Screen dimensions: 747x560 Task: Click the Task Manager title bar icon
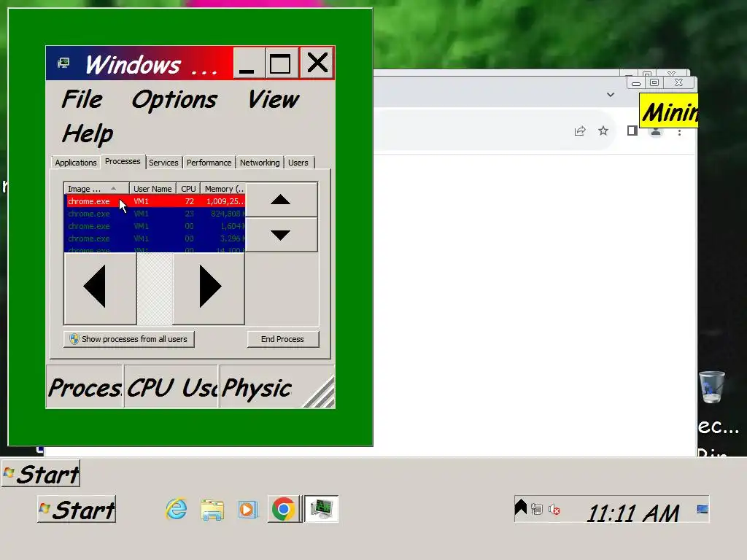[63, 63]
